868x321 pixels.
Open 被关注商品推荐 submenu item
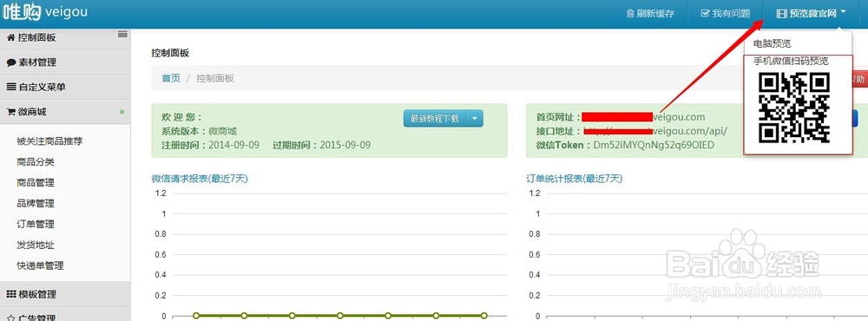coord(49,141)
